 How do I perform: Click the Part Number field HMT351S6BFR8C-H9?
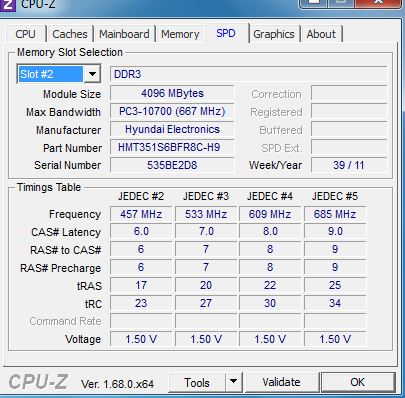click(172, 147)
